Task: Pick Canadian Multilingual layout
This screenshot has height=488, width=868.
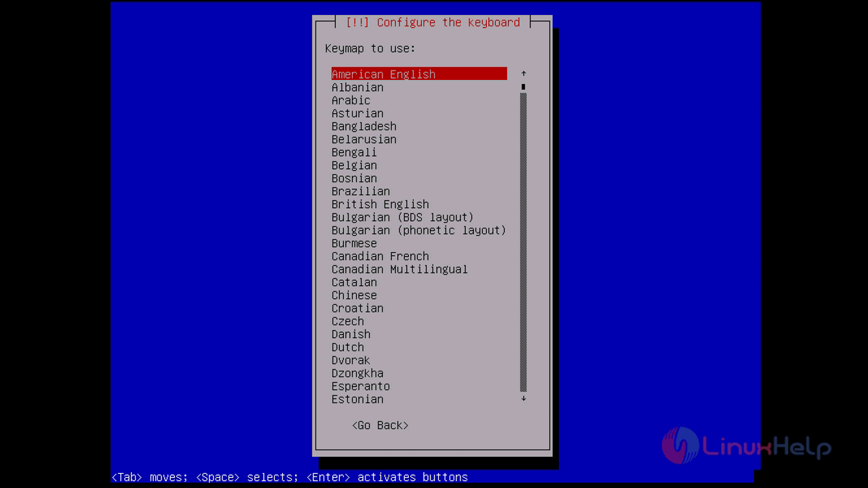Action: coord(399,269)
